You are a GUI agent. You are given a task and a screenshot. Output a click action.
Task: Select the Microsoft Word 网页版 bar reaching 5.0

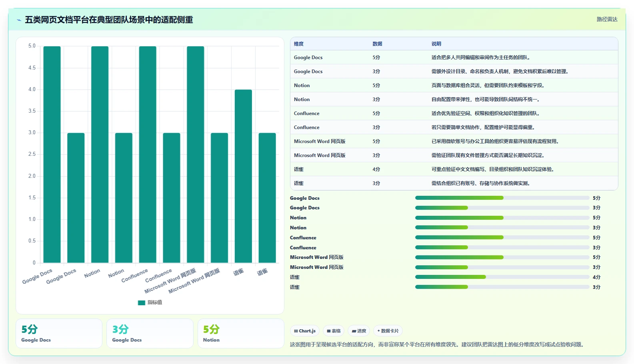coord(196,154)
